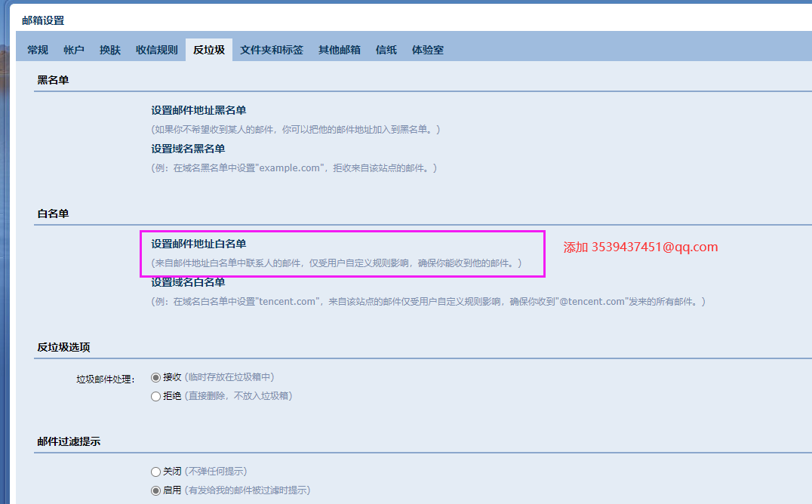The image size is (812, 504).
Task: Open 设置域名白名单 link
Action: [x=188, y=282]
